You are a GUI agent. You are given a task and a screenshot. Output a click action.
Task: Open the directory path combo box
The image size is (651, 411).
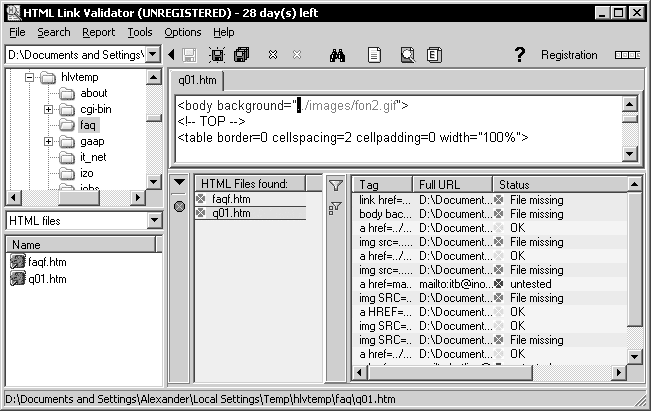[152, 55]
